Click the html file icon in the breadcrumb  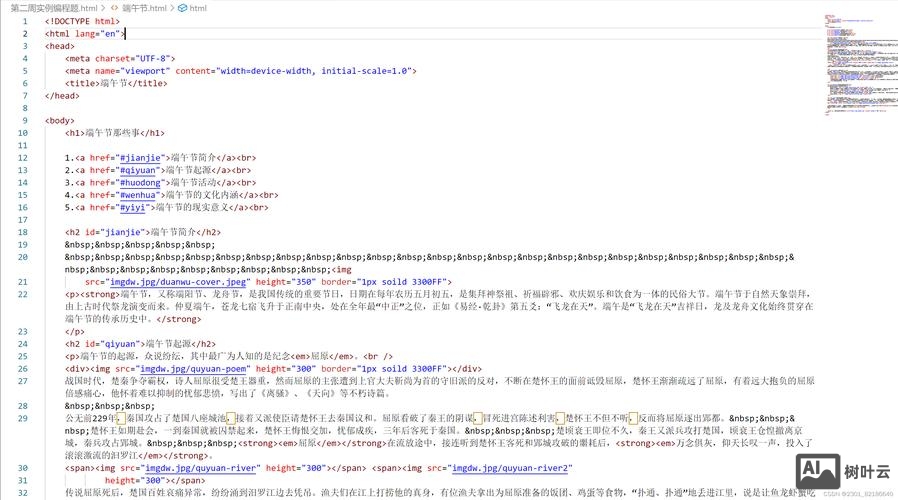coord(114,8)
